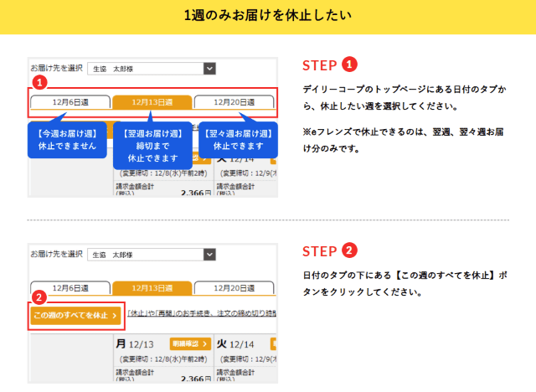Click the red circled 1 beside the STEP heading

[x=350, y=65]
